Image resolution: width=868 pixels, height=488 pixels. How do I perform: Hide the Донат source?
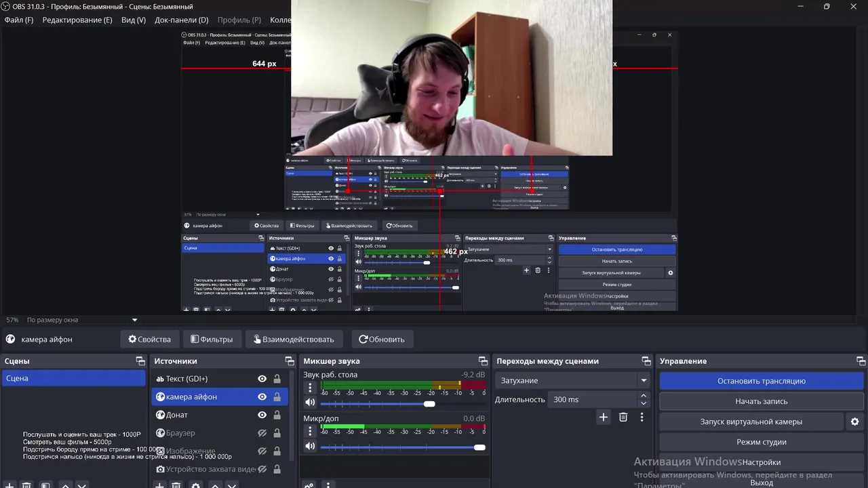262,415
